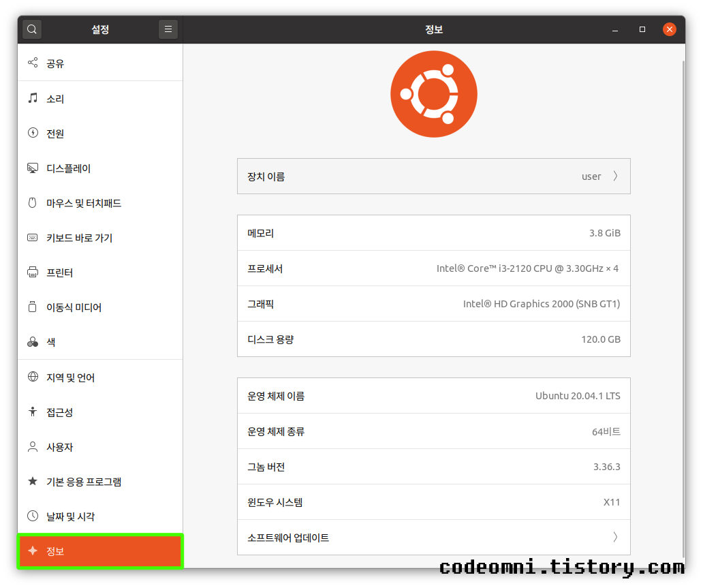Click the 그래픽 row label
The image size is (703, 588).
coord(260,304)
